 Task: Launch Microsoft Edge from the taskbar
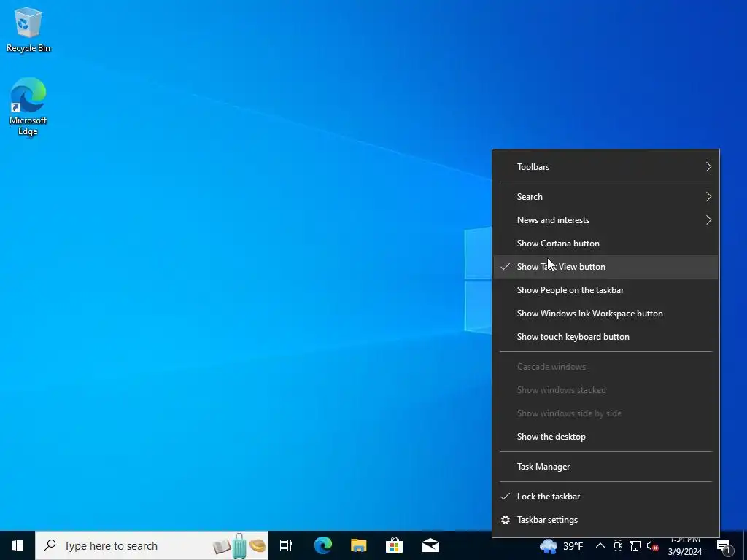(x=323, y=545)
